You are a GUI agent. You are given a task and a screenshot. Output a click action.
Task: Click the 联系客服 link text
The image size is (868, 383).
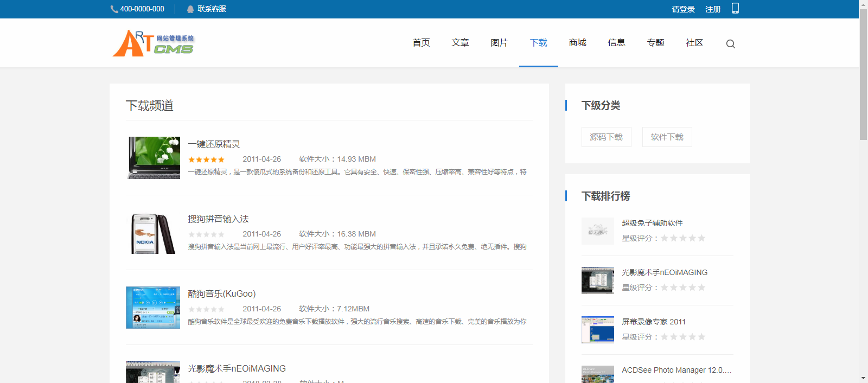[x=212, y=9]
